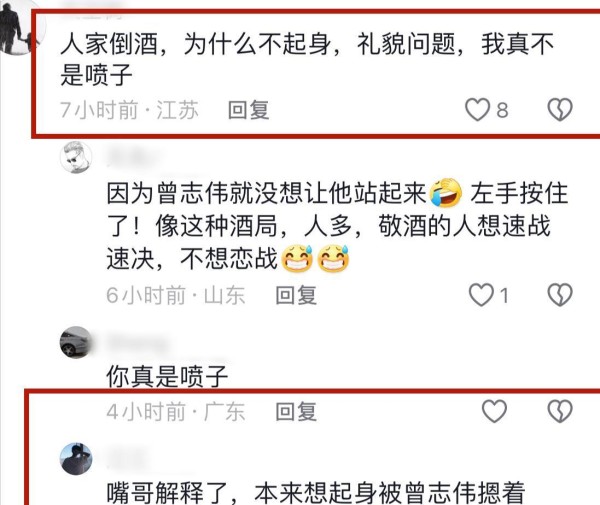This screenshot has height=505, width=600.
Task: Reply to the 7小时前 Jiangsu comment
Action: pyautogui.click(x=249, y=110)
